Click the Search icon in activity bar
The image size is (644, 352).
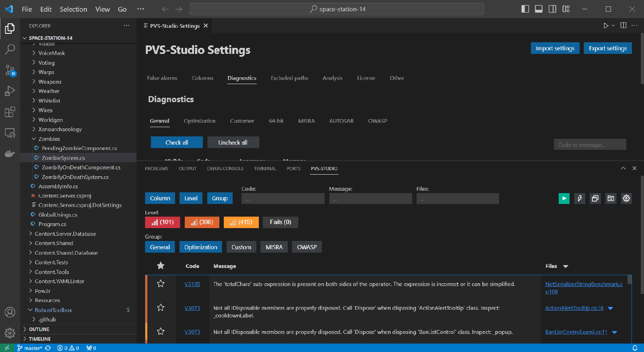pos(10,49)
